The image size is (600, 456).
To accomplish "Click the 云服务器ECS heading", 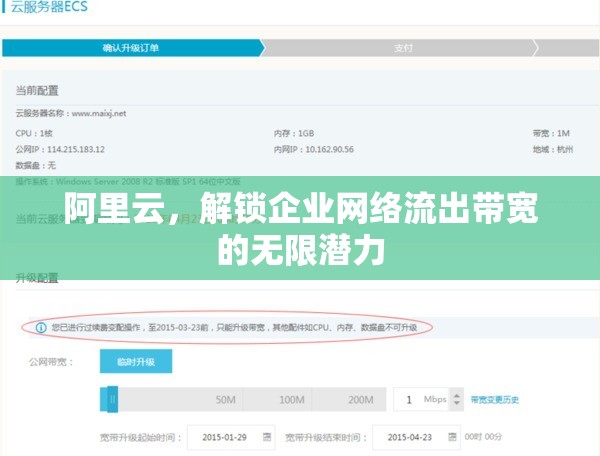I will [49, 7].
